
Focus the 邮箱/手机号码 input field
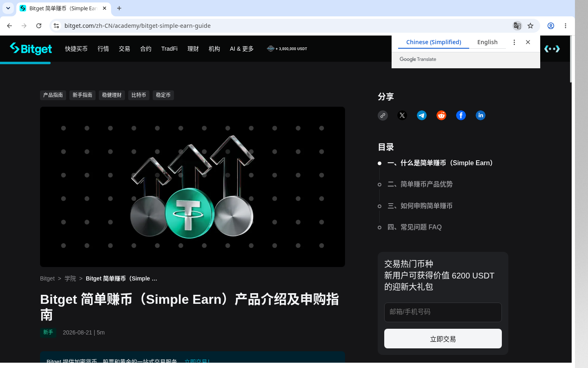pos(443,312)
